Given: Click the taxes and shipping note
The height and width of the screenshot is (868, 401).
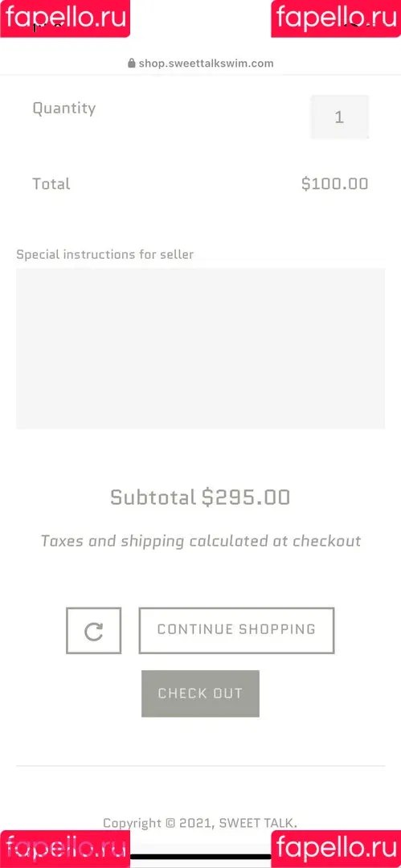Looking at the screenshot, I should coord(201,541).
